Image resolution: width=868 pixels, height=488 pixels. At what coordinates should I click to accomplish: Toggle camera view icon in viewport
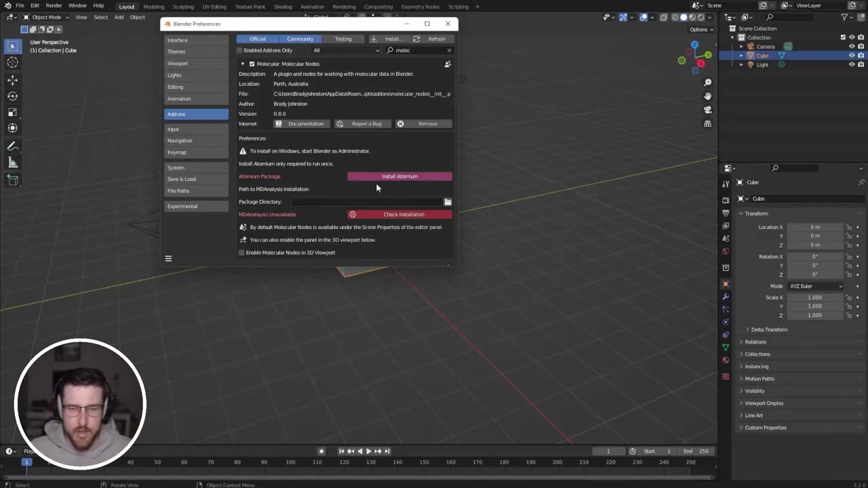(x=707, y=110)
